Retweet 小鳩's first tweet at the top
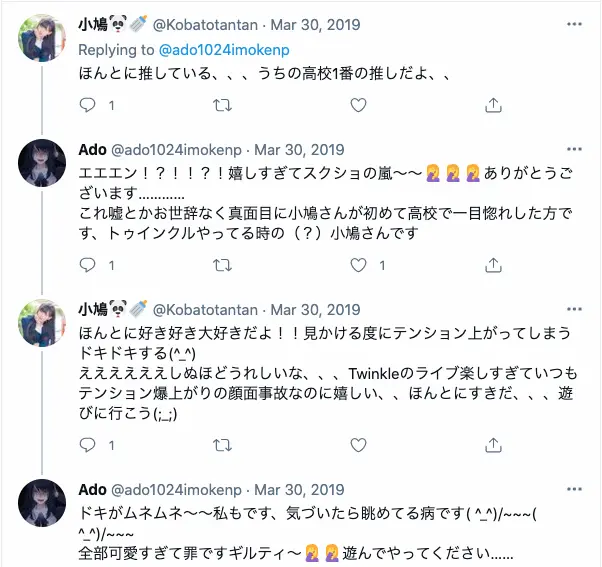The height and width of the screenshot is (567, 602). pyautogui.click(x=224, y=105)
